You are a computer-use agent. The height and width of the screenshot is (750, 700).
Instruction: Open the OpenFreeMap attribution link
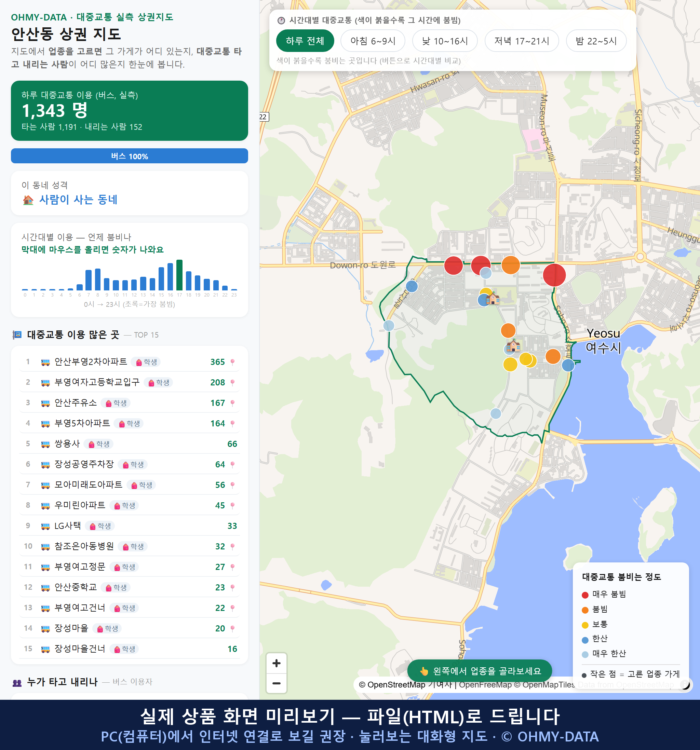click(x=485, y=685)
